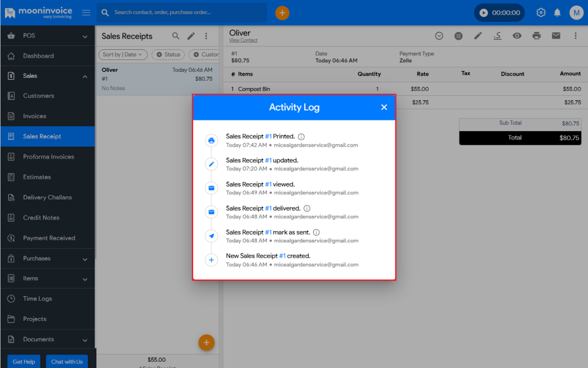Viewport: 588px width, 368px height.
Task: Preview the receipt using the eye icon
Action: tap(517, 36)
